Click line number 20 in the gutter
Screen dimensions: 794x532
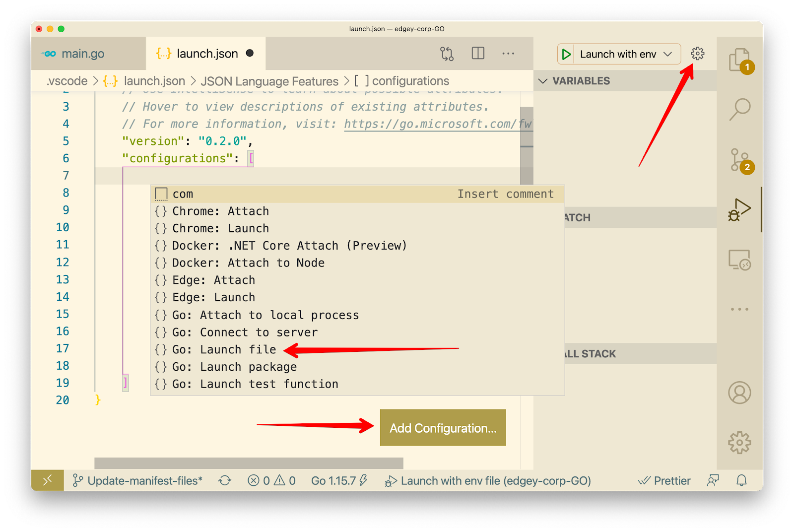click(63, 400)
